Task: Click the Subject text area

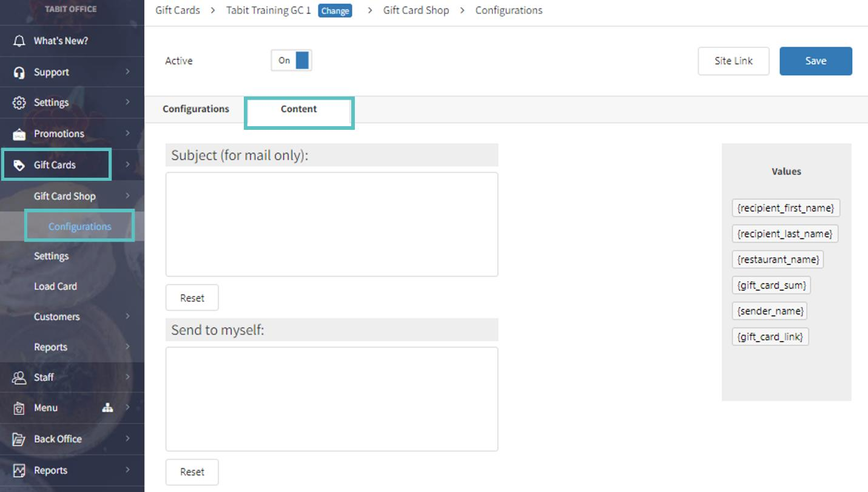Action: (x=332, y=224)
